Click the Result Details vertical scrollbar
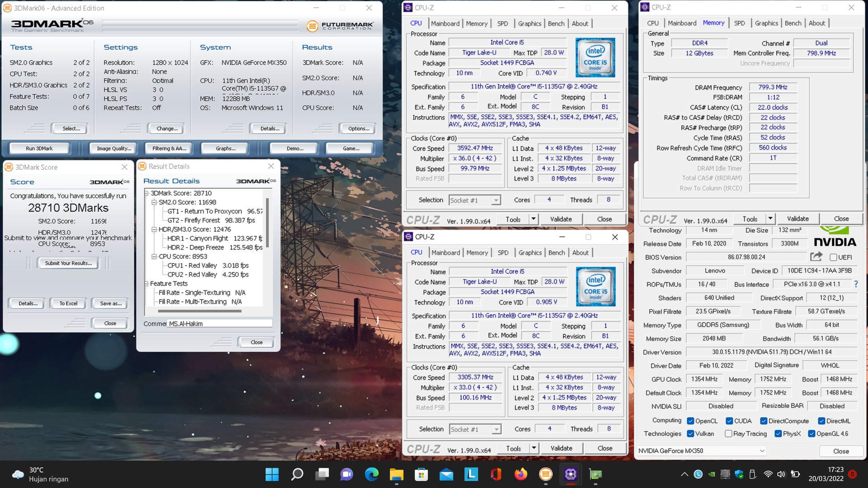 tap(268, 223)
